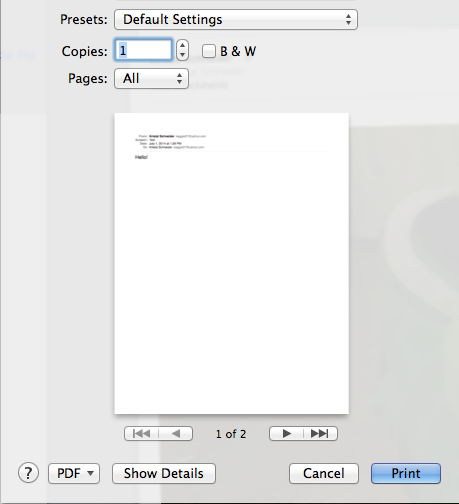Go to previous page in preview
This screenshot has height=504, width=459.
[176, 434]
